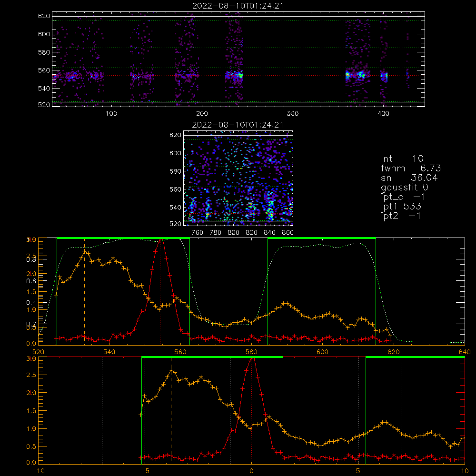Click y-axis label 540 on wide spectrogram
476x476 pixels.
(44, 89)
